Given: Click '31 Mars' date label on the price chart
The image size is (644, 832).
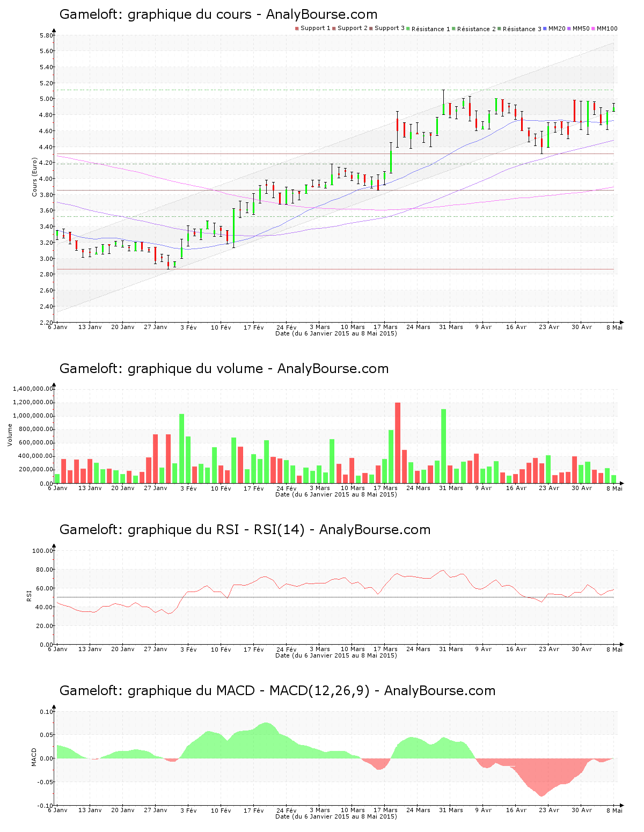Looking at the screenshot, I should [x=451, y=327].
